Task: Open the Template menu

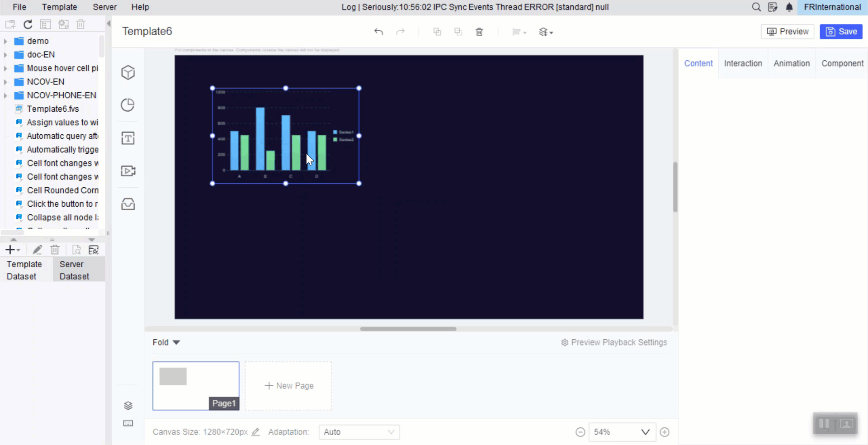Action: click(x=59, y=7)
